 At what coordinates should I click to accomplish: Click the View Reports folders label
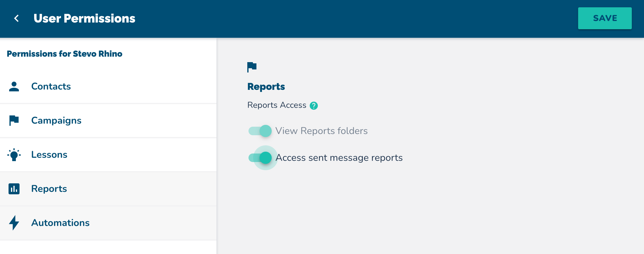point(322,131)
